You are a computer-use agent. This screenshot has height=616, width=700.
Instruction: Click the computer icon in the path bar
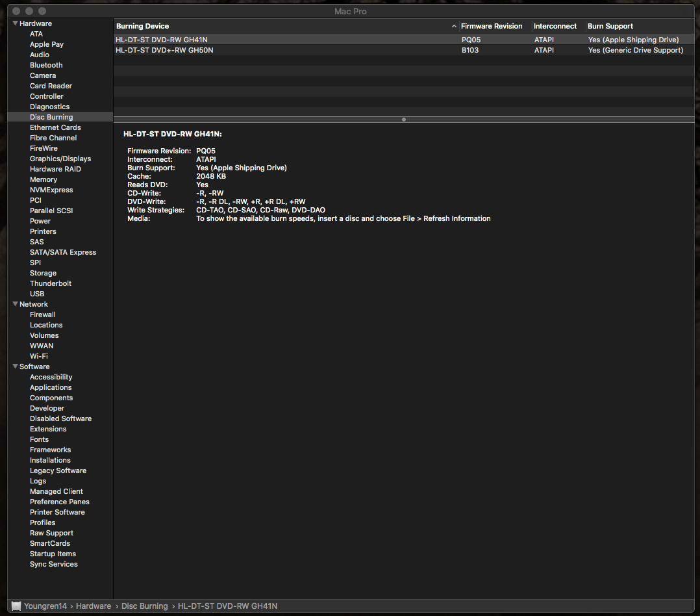click(16, 606)
